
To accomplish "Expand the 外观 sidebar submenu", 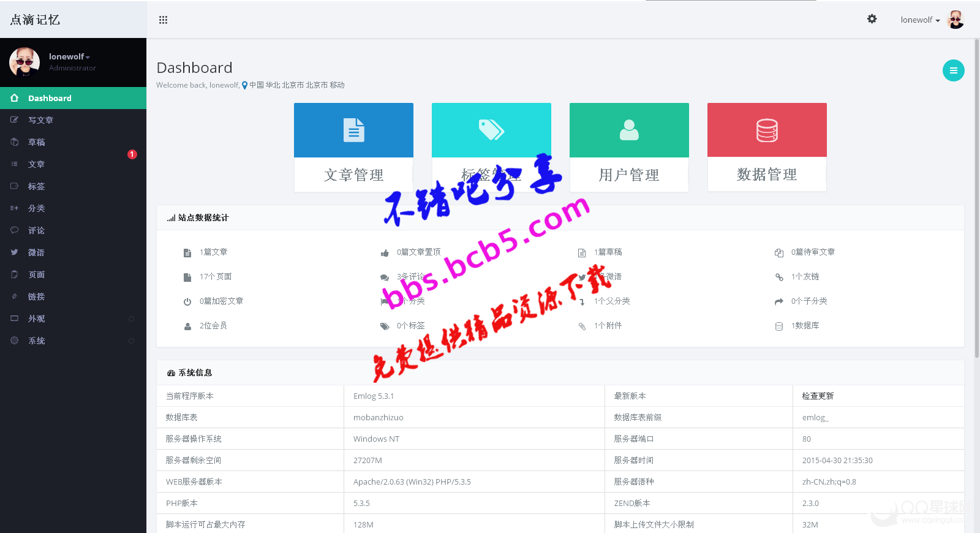I will (73, 319).
